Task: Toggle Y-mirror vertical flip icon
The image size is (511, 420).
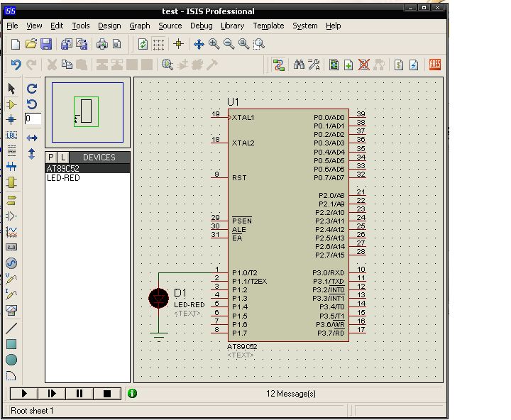Action: pos(32,153)
